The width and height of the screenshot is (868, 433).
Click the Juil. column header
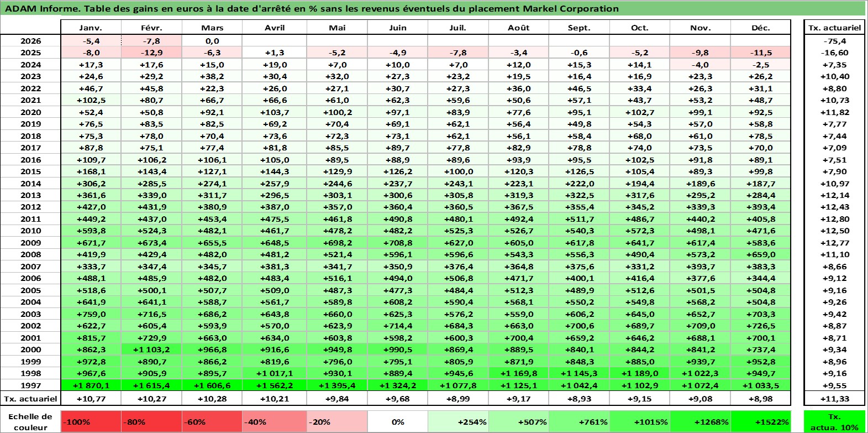tap(458, 28)
